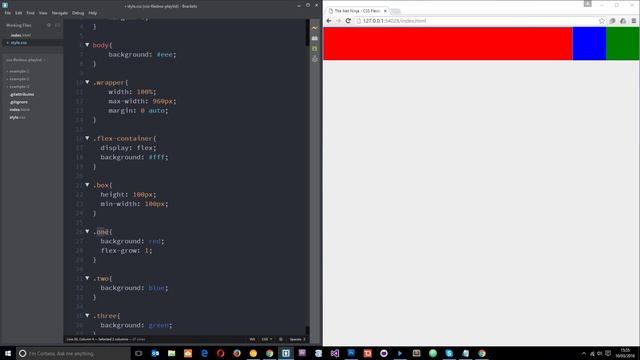Screen dimensions: 640x360
Task: Collapse the body rule fold triangle
Action: (87, 45)
